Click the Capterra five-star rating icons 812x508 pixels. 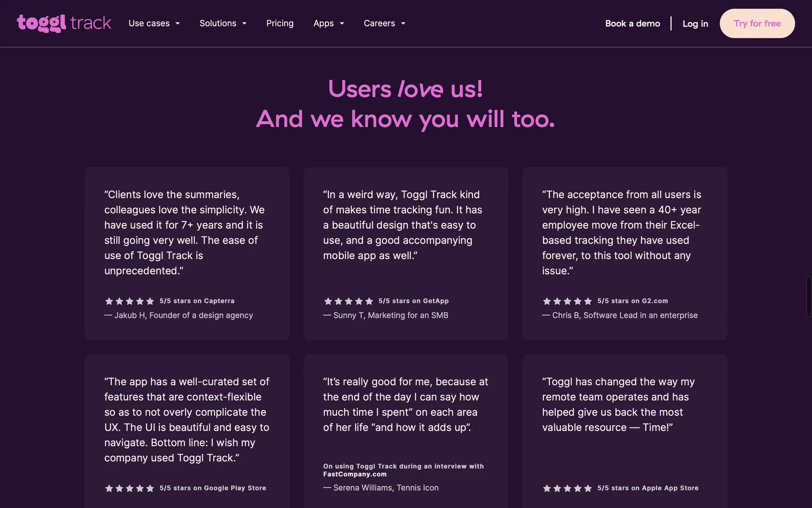coord(129,301)
